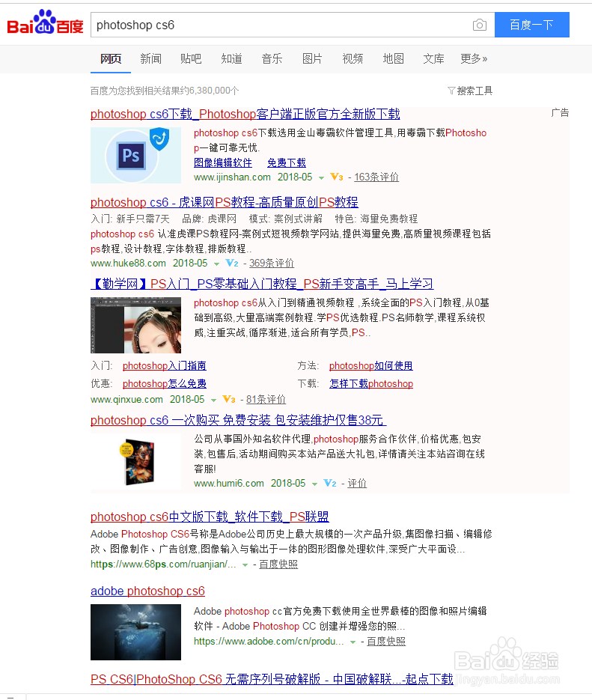
Task: Open photoshop cs6中文版下载 PS联盟 result
Action: [x=210, y=517]
